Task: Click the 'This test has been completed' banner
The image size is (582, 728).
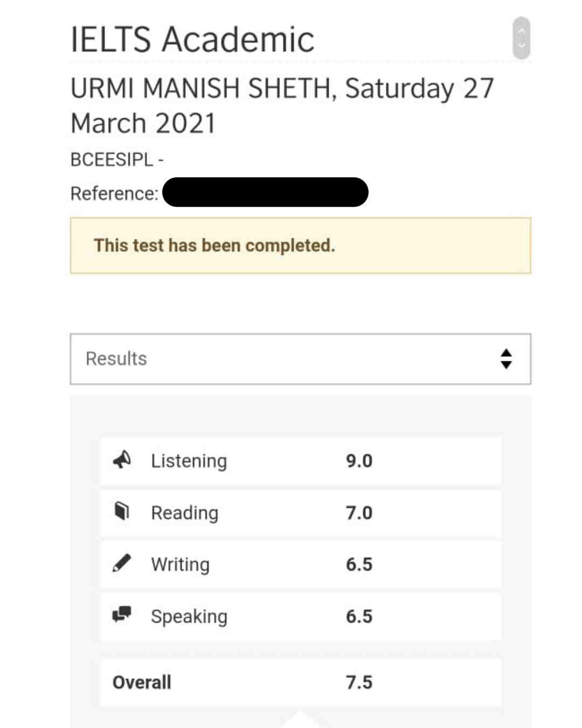Action: [x=300, y=245]
